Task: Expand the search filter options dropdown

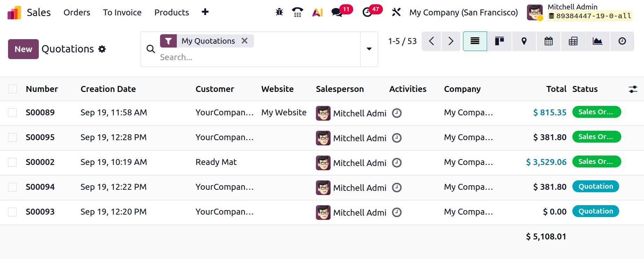Action: 369,49
